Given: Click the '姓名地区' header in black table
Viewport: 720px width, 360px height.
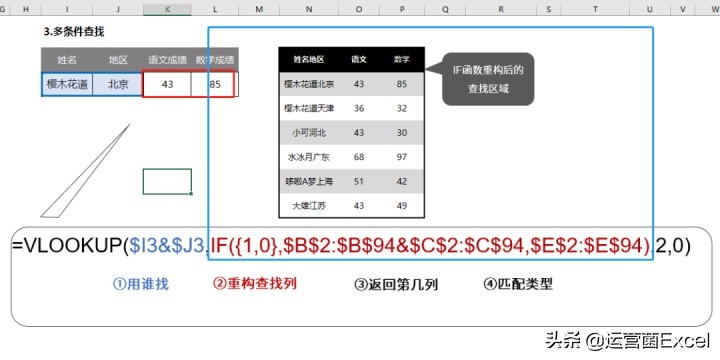Looking at the screenshot, I should coord(309,59).
